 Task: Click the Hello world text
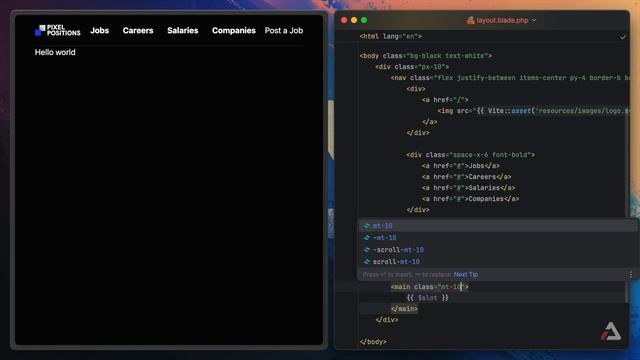55,52
